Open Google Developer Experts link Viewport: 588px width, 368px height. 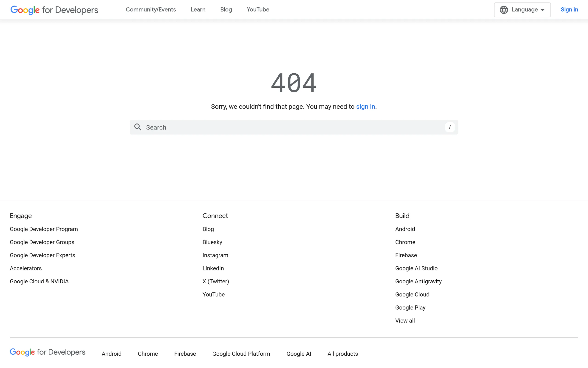[x=42, y=255]
